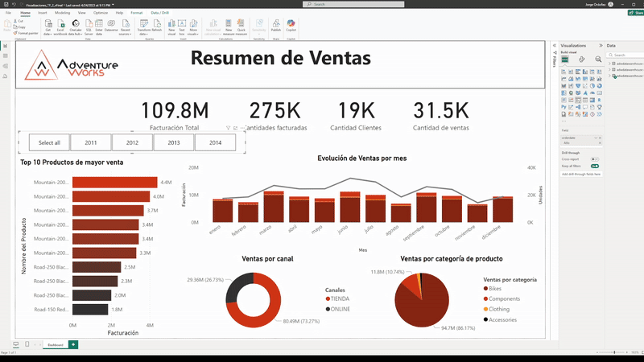Image resolution: width=644 pixels, height=362 pixels.
Task: Click filter icon above the year slicer
Action: [x=229, y=128]
